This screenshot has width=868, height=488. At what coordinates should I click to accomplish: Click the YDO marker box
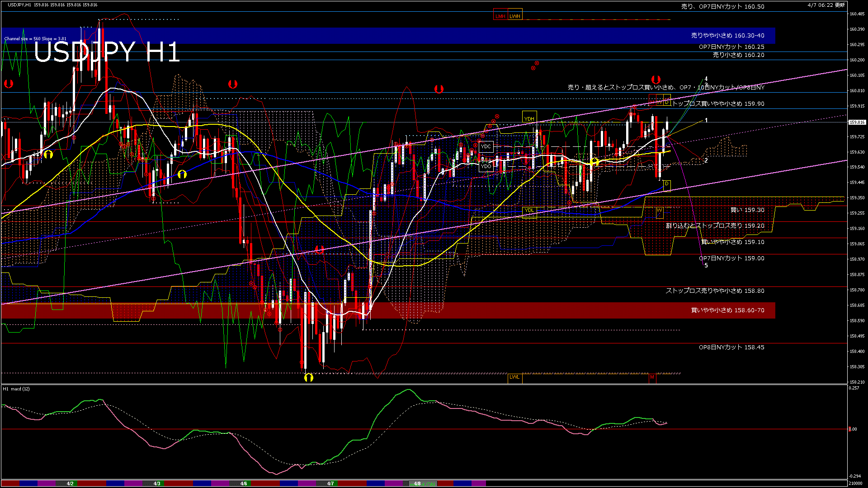[486, 166]
